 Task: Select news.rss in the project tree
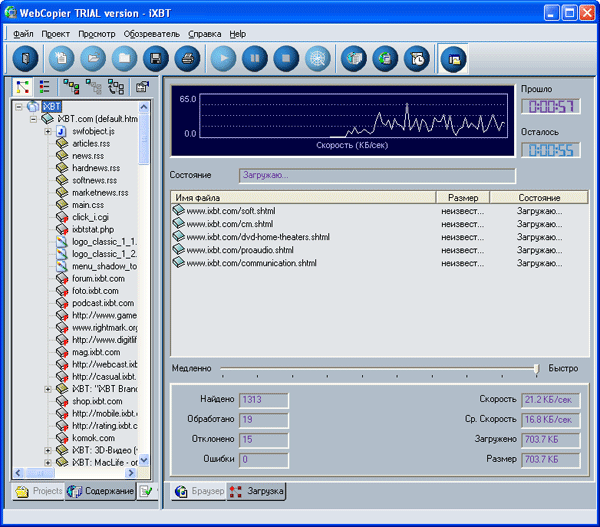pos(88,156)
